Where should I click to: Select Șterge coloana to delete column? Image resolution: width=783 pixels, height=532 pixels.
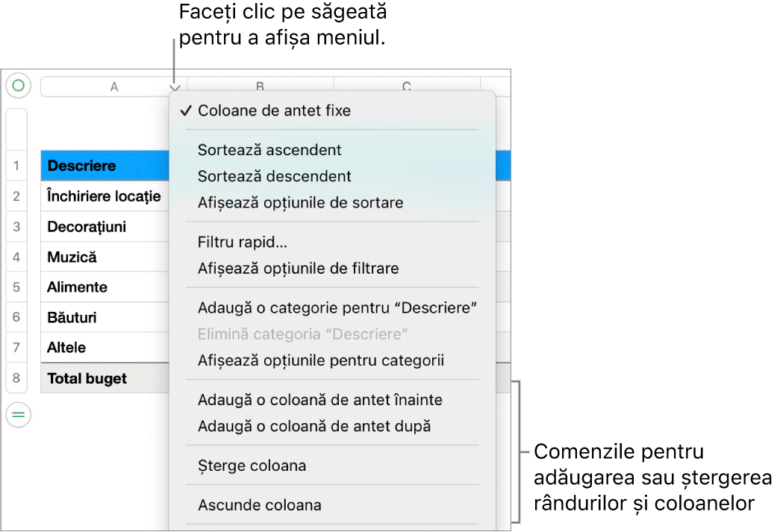click(x=252, y=466)
